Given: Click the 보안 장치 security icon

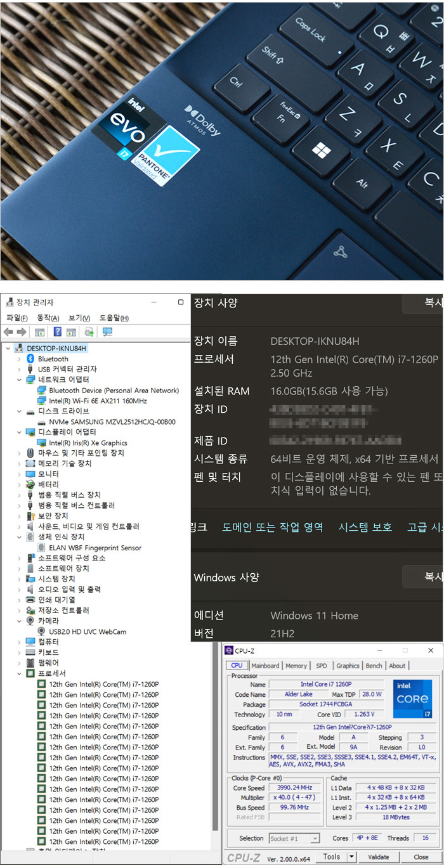Looking at the screenshot, I should (x=30, y=516).
